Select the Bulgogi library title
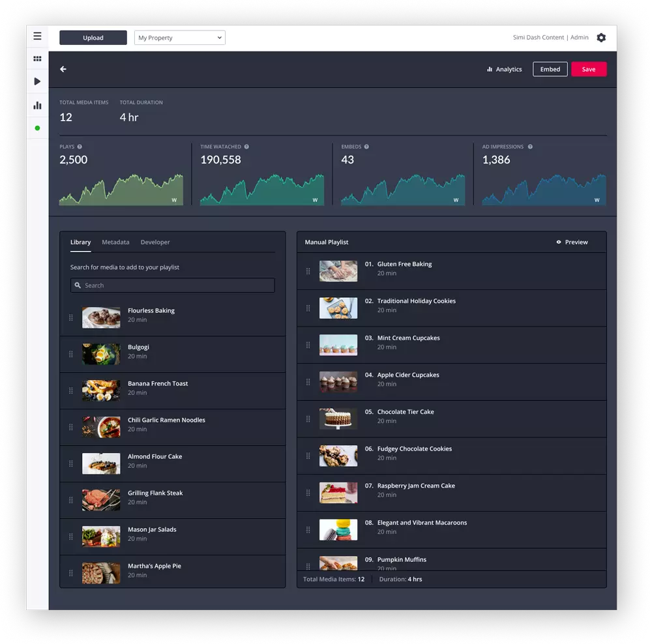Viewport: 650px width, 644px height. 138,347
